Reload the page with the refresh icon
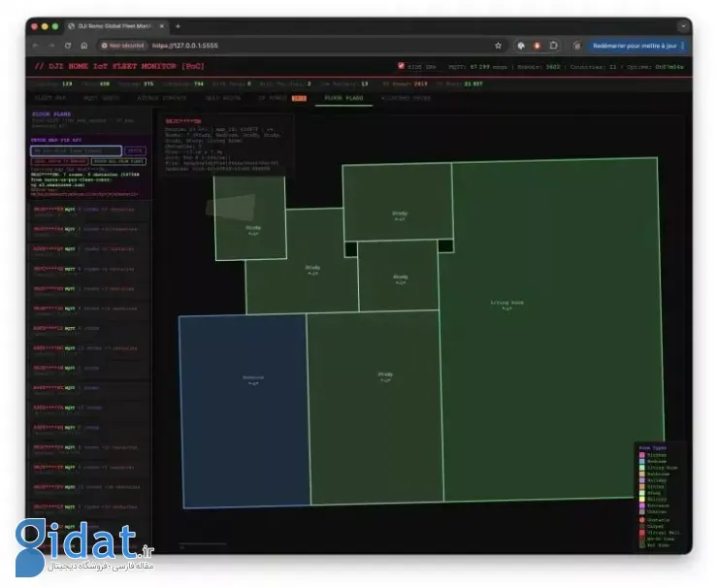The width and height of the screenshot is (718, 588). (x=68, y=46)
